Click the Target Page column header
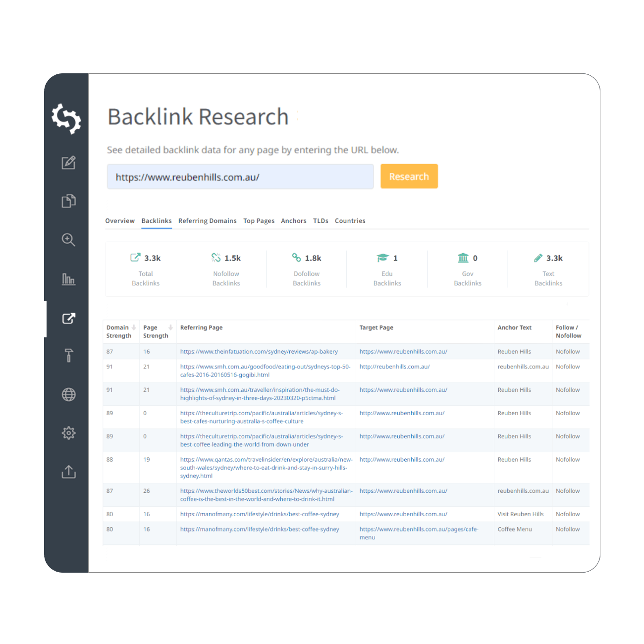The width and height of the screenshot is (644, 644). (x=376, y=327)
